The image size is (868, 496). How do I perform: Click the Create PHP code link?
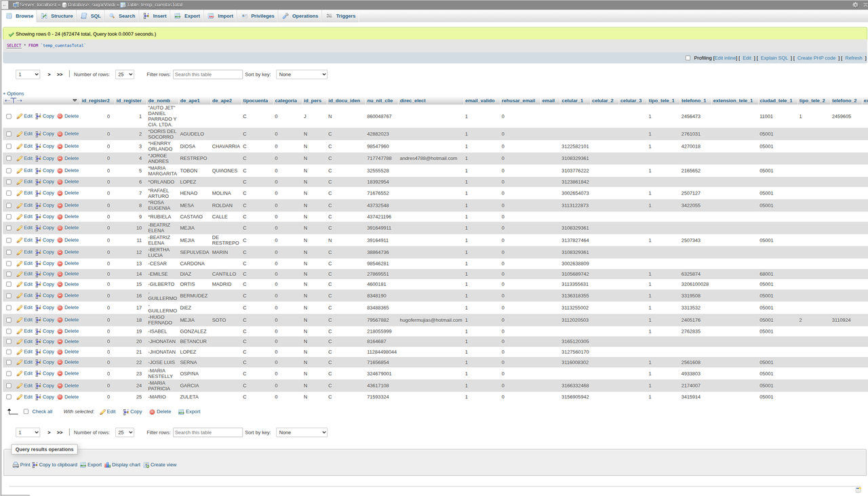tap(816, 58)
